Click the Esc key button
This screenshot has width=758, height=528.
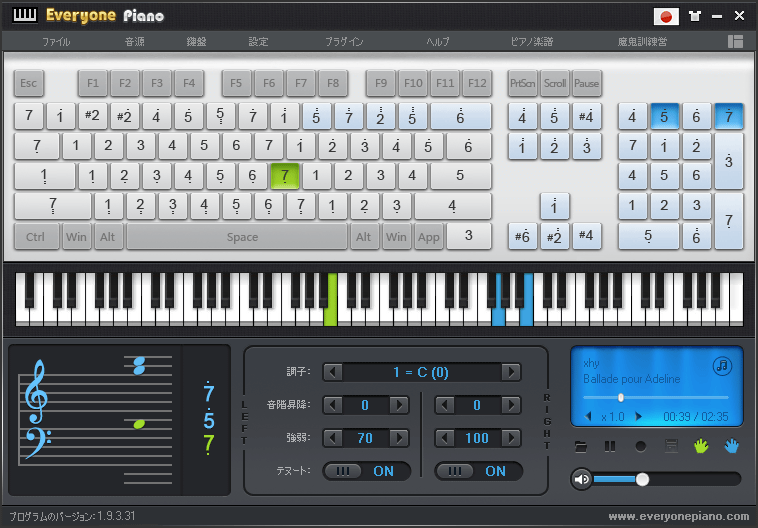coord(29,83)
